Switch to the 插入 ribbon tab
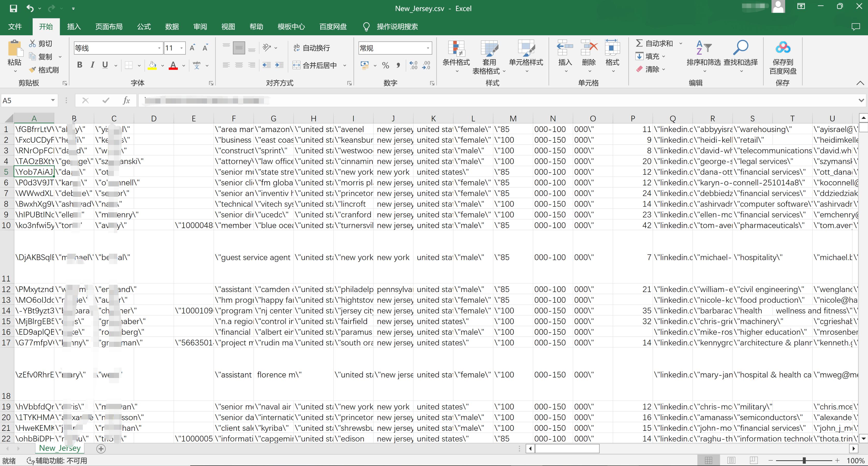Screen dimensions: 868x466 pyautogui.click(x=74, y=27)
